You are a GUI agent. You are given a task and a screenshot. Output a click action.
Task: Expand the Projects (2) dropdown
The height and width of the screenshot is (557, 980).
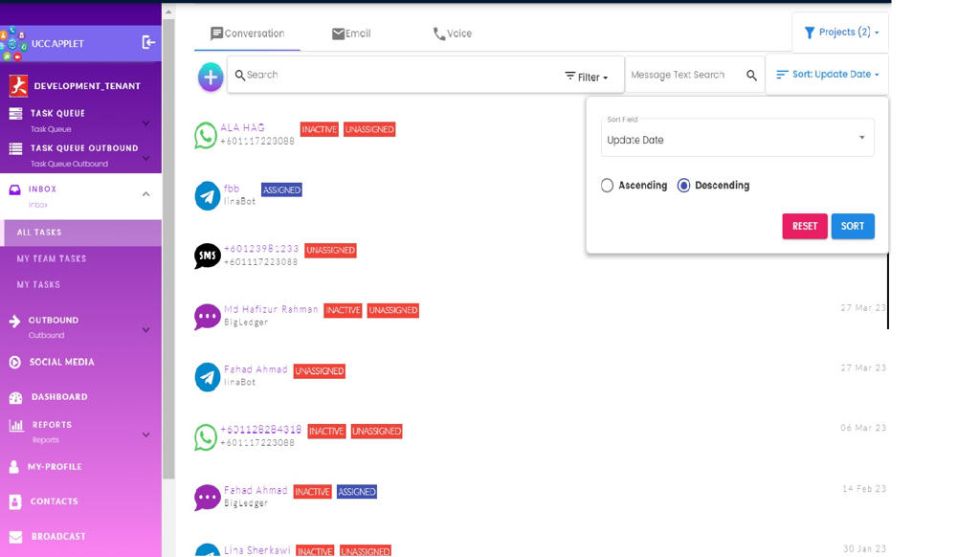point(840,33)
